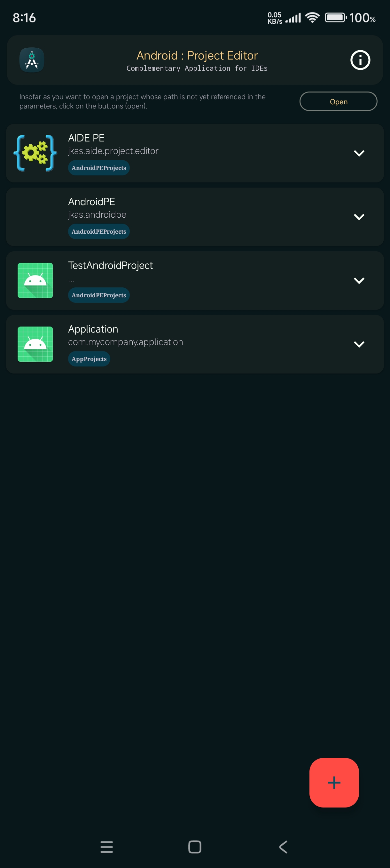This screenshot has width=390, height=868.
Task: Go back with the navigation arrow
Action: click(x=283, y=847)
